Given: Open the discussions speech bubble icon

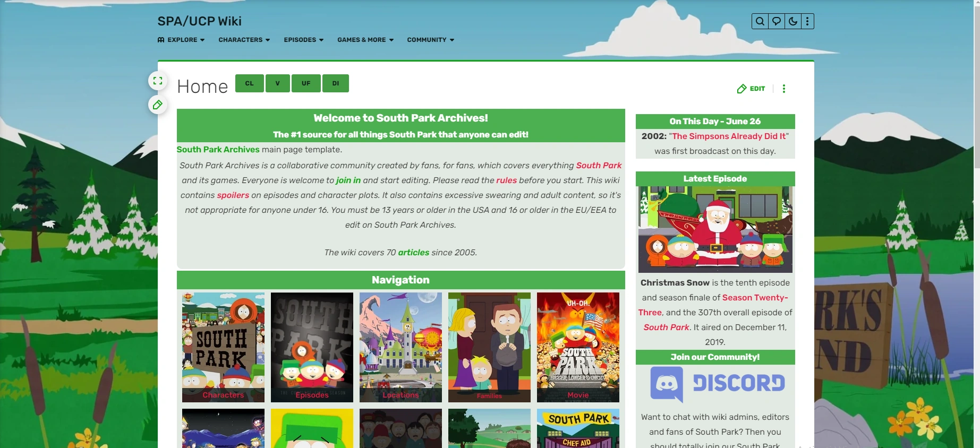Looking at the screenshot, I should 777,21.
